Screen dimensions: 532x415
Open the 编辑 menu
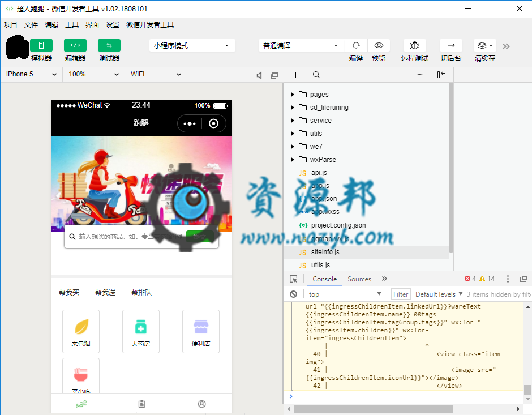[52, 24]
